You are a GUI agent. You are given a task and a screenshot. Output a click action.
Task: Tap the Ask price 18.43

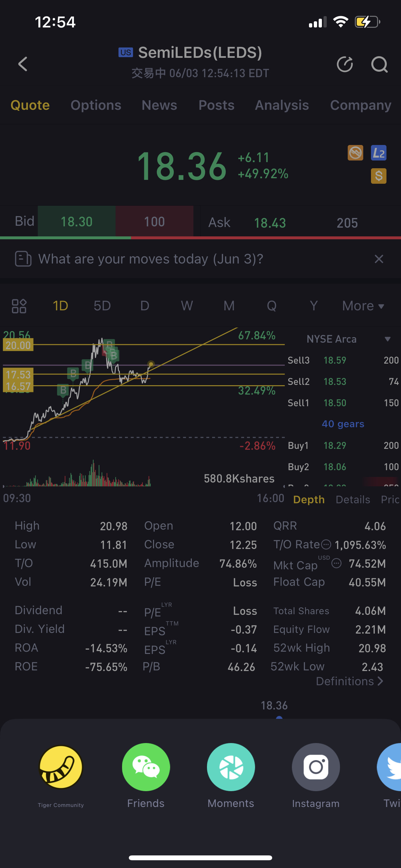click(x=270, y=223)
